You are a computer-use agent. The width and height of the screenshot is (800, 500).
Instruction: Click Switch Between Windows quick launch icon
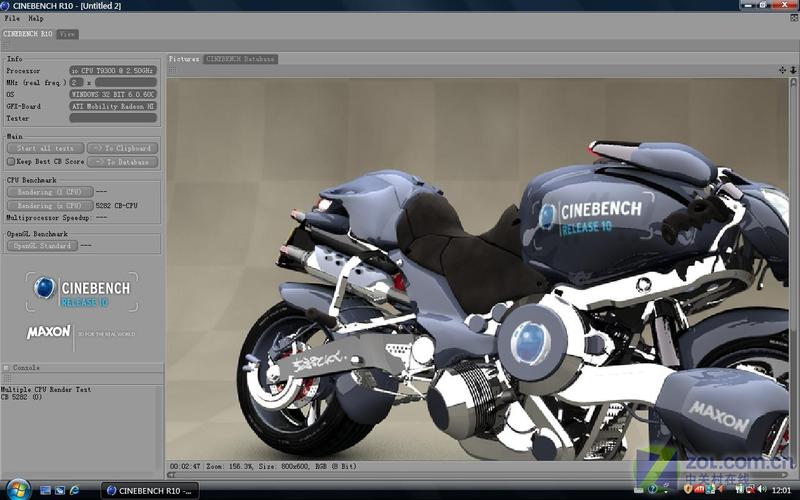60,490
